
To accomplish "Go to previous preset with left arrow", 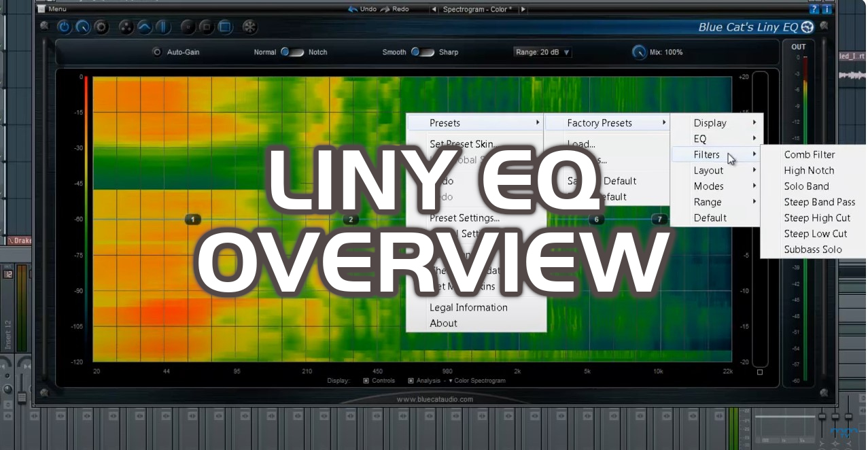I will [434, 10].
